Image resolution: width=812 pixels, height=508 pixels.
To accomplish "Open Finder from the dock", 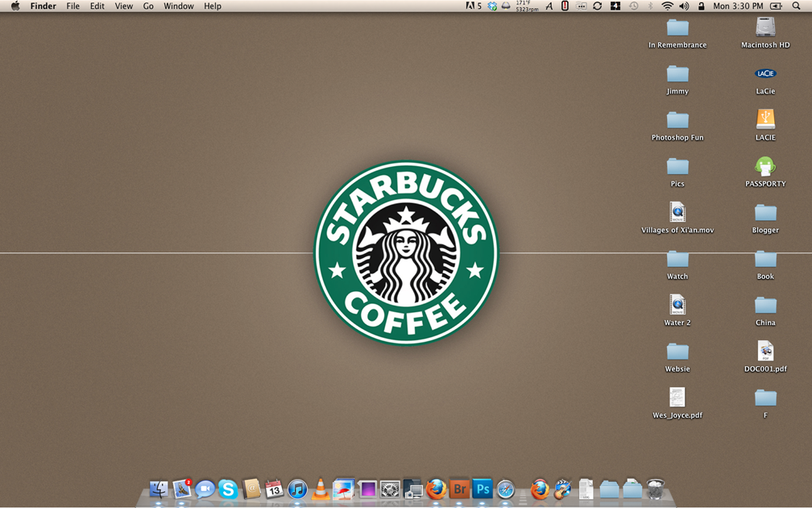I will (x=159, y=489).
